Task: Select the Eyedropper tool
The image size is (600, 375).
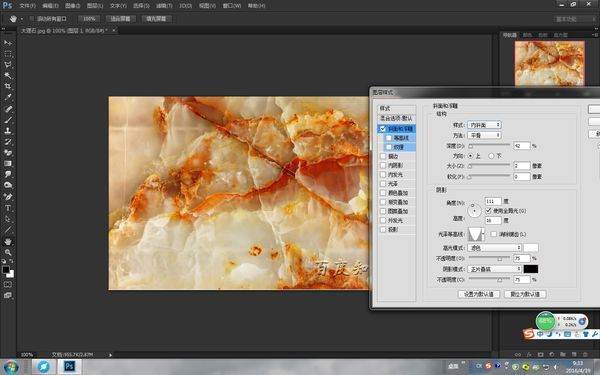Action: [8, 97]
